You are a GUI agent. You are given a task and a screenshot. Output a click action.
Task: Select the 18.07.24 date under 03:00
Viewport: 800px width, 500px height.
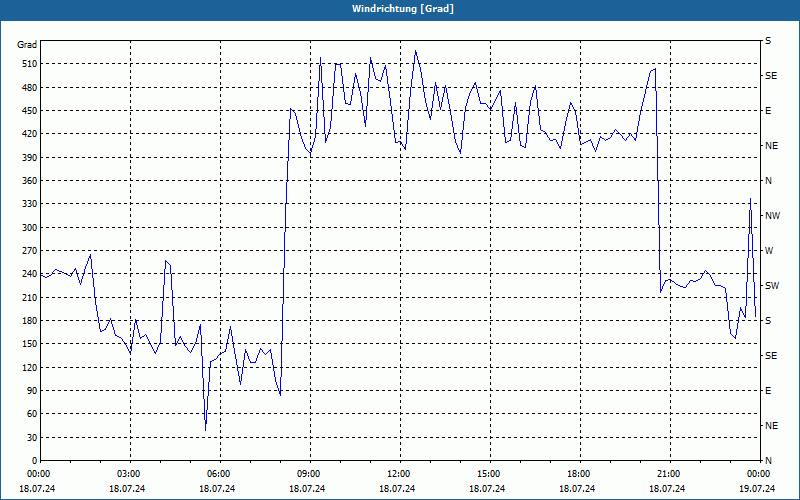[x=127, y=488]
